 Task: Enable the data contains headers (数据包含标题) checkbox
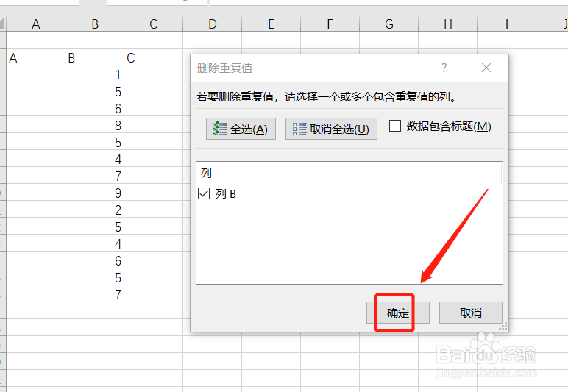395,126
